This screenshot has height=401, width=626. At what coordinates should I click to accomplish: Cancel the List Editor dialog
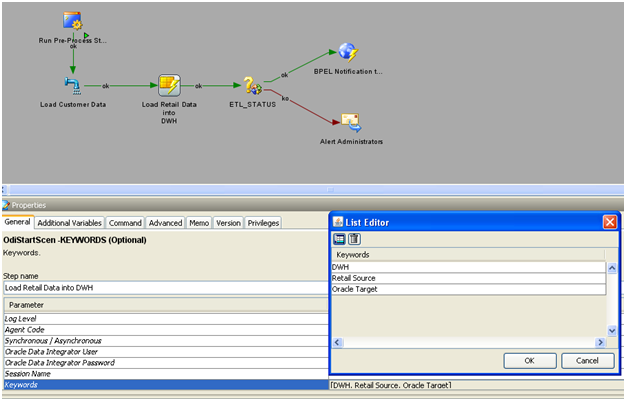(587, 361)
